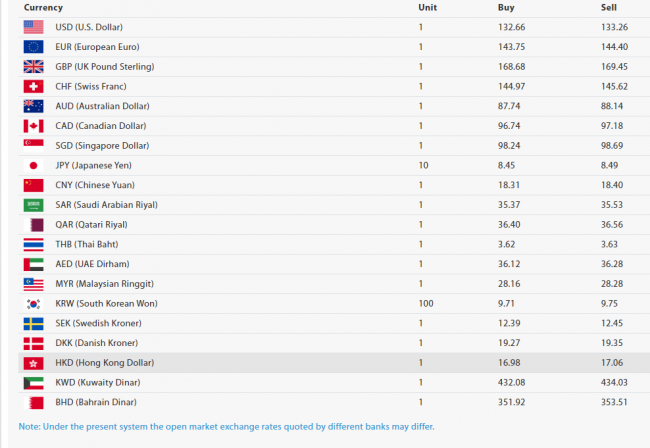This screenshot has width=650, height=448.
Task: Click the Swiss flag icon
Action: point(33,86)
